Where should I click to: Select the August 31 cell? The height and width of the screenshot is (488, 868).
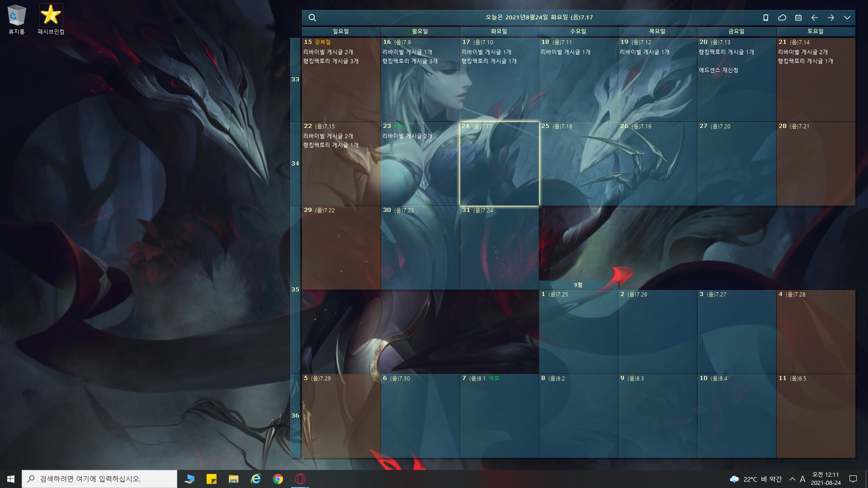pos(499,248)
